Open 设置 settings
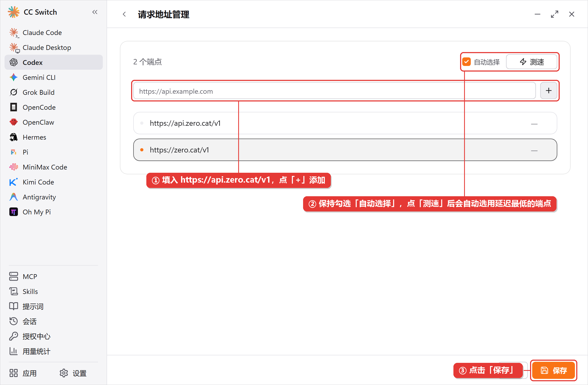This screenshot has width=588, height=385. [73, 373]
